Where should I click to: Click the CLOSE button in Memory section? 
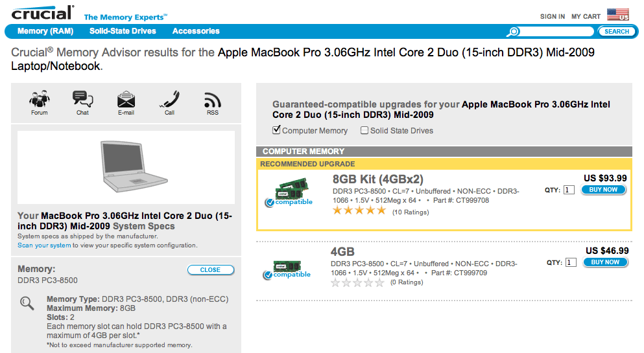tap(211, 270)
